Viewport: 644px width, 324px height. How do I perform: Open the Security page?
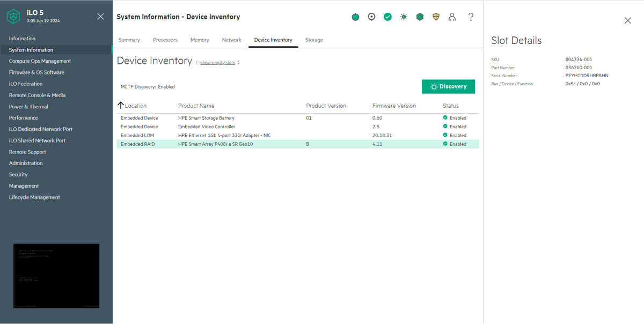pyautogui.click(x=18, y=174)
